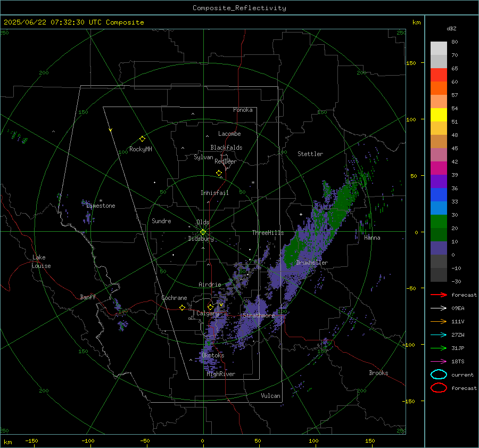The width and height of the screenshot is (479, 448).
Task: Click the white plus marker west of Stettler
Action: (301, 214)
